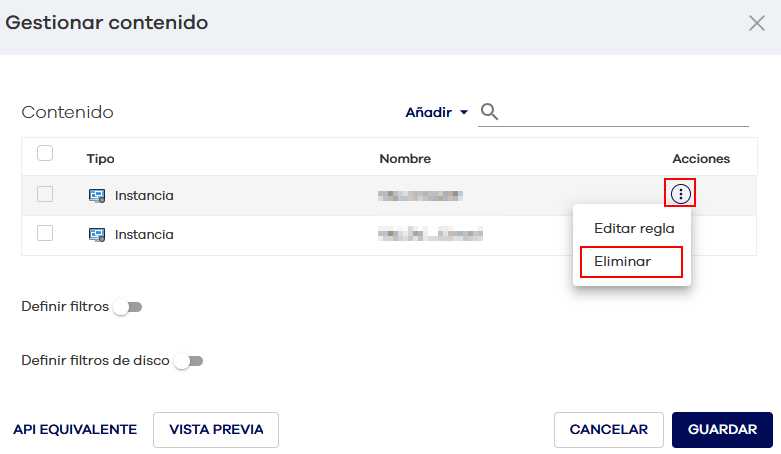Click the Nombre column header

pyautogui.click(x=405, y=159)
